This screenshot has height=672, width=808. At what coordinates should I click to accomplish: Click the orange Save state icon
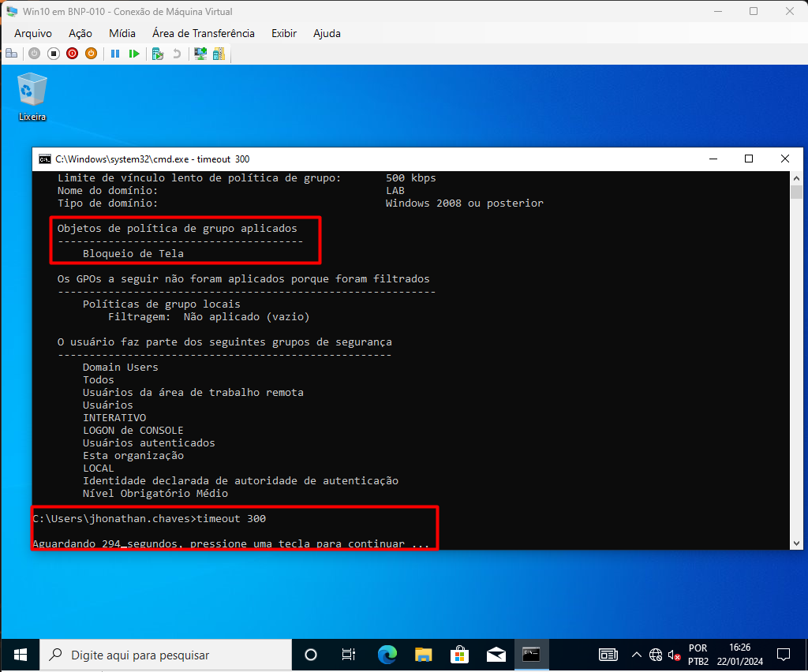click(91, 54)
